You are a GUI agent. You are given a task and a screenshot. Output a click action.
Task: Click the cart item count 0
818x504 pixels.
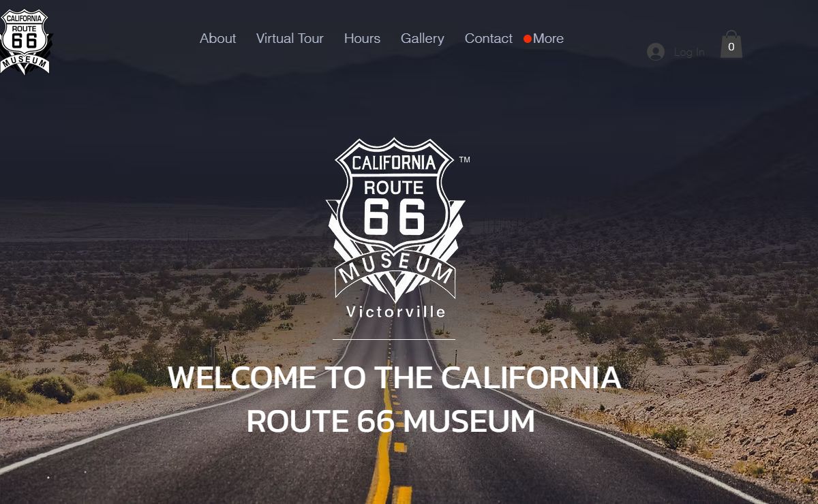(731, 47)
